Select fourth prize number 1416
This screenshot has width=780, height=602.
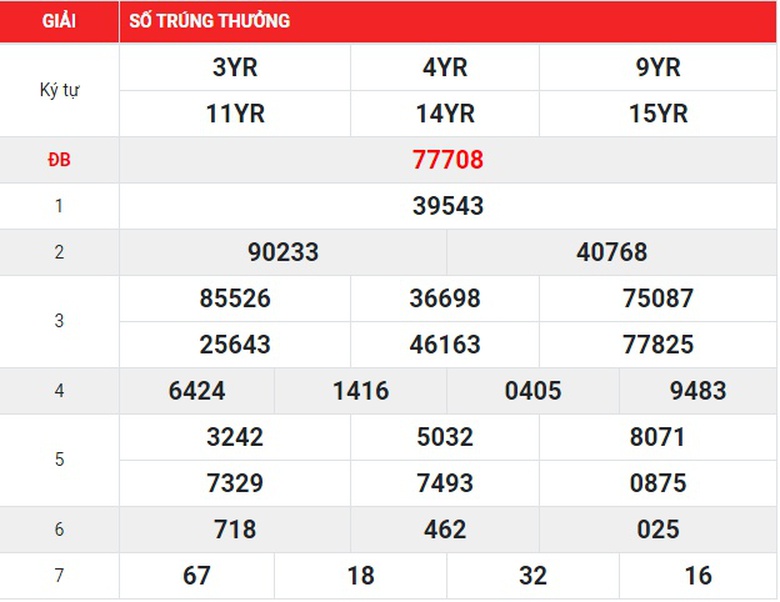361,391
